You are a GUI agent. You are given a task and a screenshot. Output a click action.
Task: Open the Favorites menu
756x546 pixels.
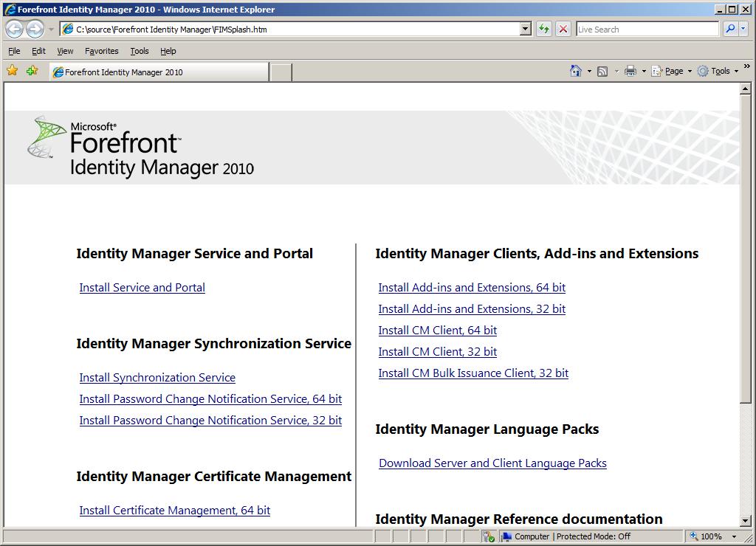click(x=101, y=51)
